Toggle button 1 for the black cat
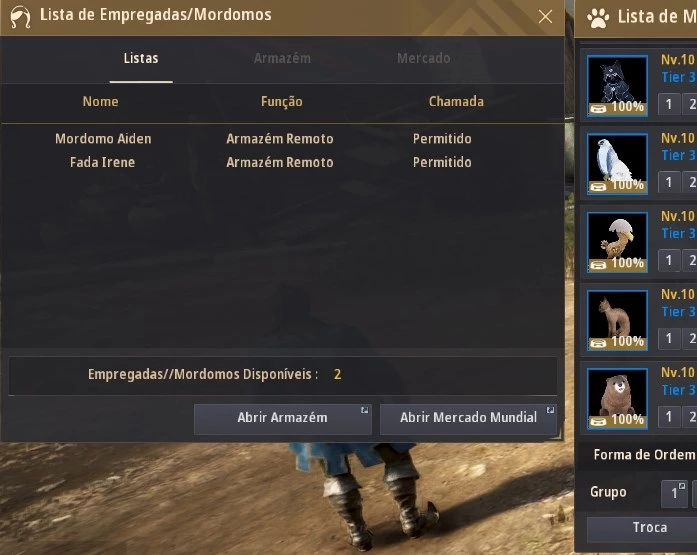 click(669, 104)
